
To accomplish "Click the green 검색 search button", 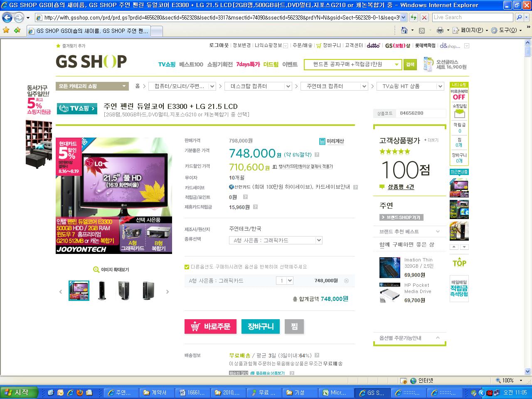I will (410, 64).
